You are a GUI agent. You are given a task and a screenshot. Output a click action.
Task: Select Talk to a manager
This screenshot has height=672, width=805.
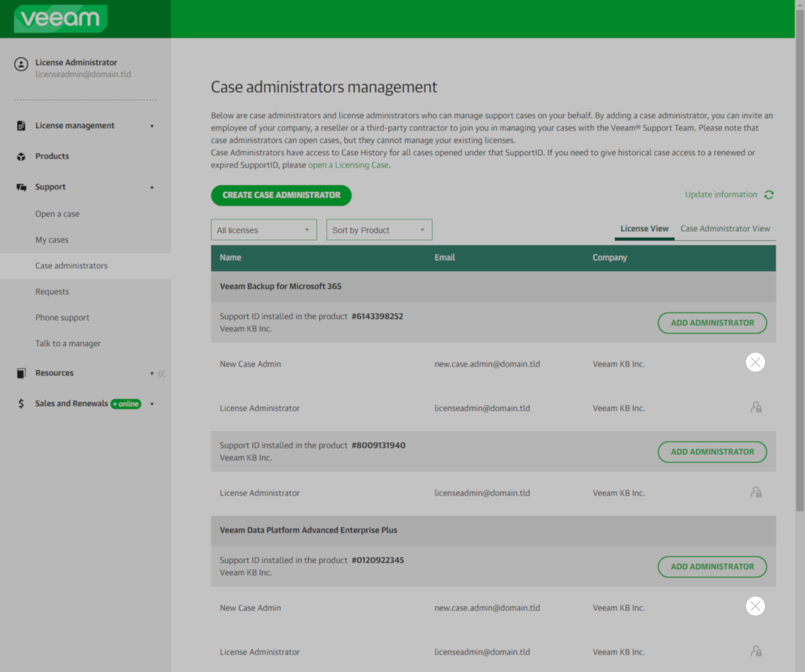(x=68, y=344)
